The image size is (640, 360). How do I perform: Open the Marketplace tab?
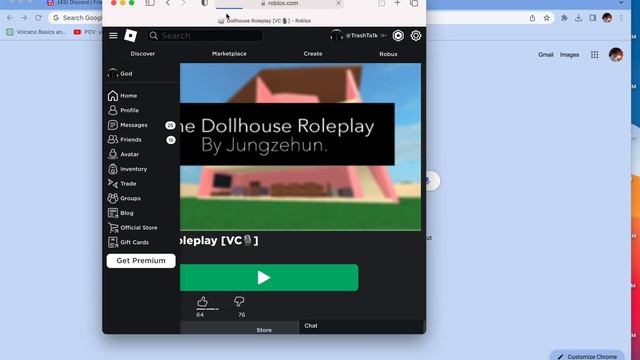(229, 53)
